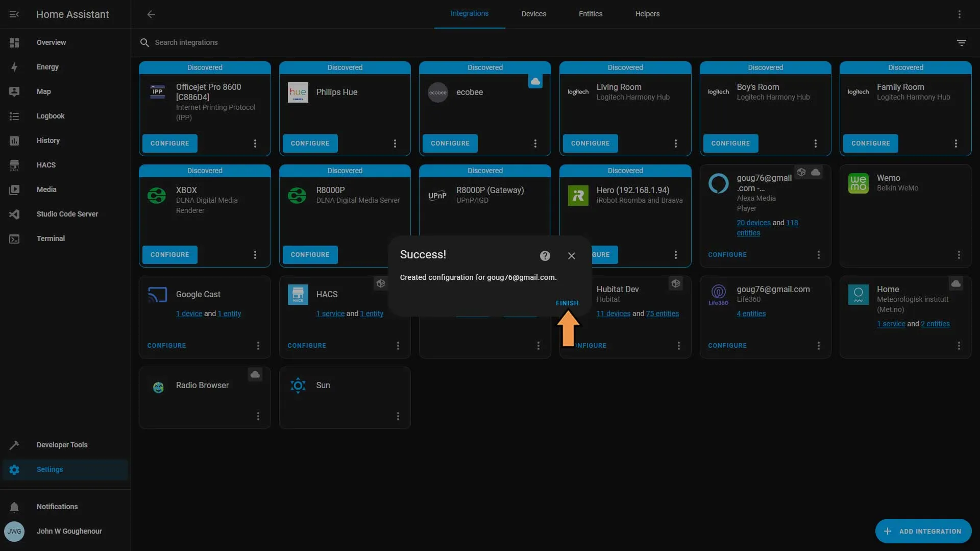980x551 pixels.
Task: Switch to the Helpers tab
Action: pyautogui.click(x=647, y=14)
